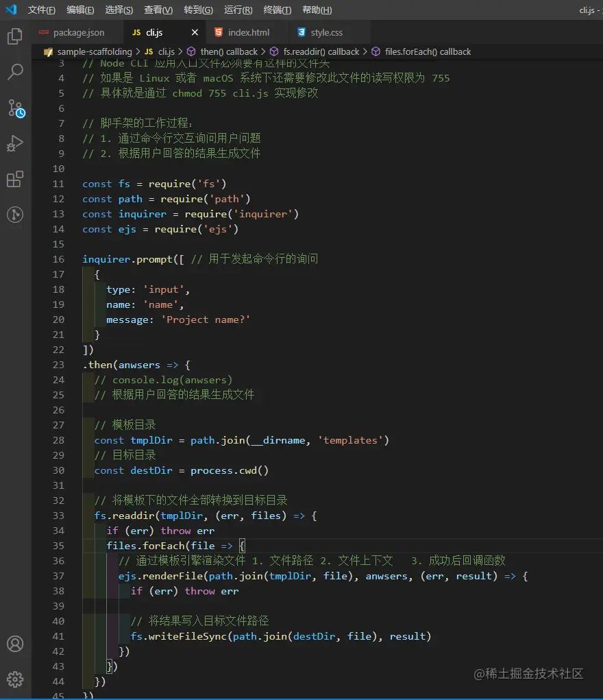This screenshot has height=700, width=603.
Task: Click fs.writeFileSync call on line 41
Action: [x=179, y=636]
